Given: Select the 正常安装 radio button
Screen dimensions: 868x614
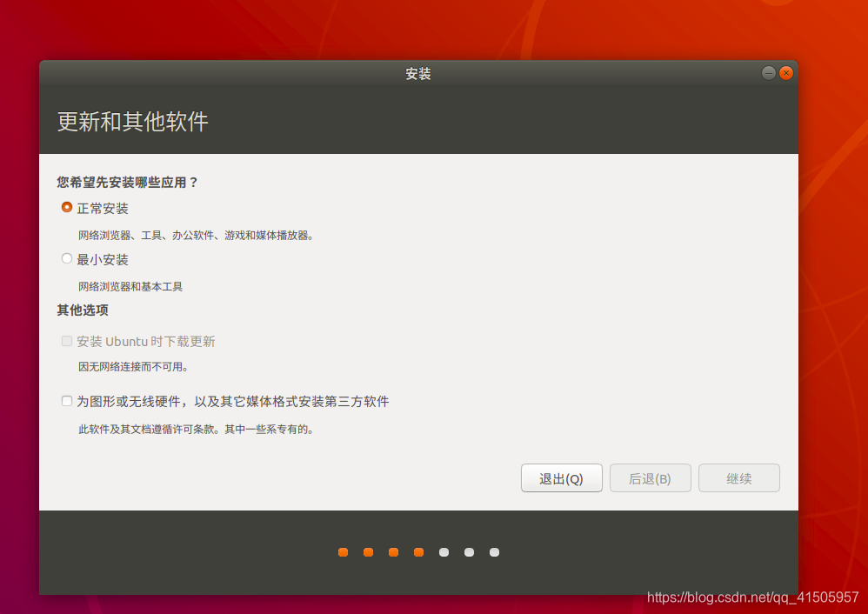Looking at the screenshot, I should click(x=67, y=207).
